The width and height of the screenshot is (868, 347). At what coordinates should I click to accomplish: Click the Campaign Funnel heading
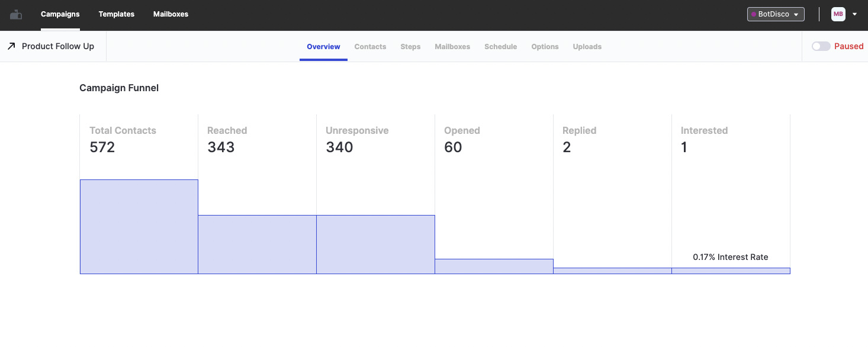click(x=119, y=88)
